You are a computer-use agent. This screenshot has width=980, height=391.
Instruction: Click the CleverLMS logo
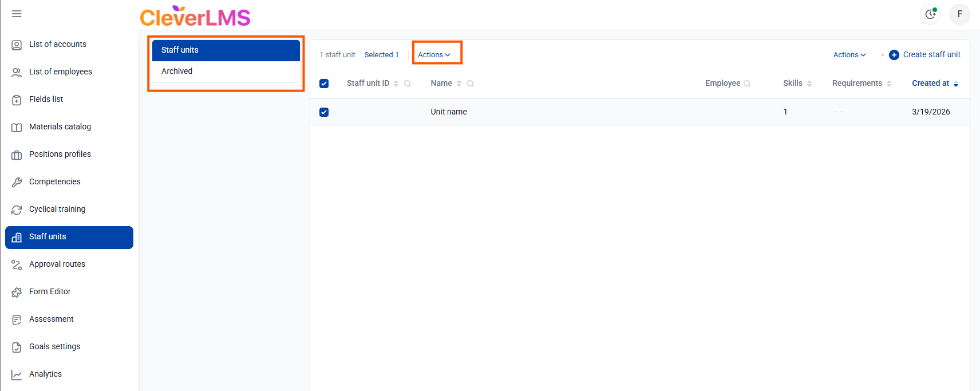coord(195,17)
